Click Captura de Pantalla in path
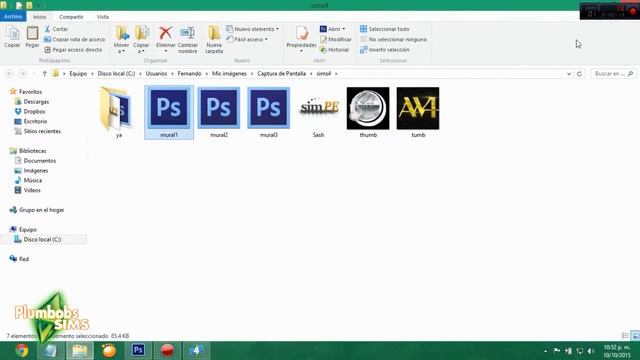Image resolution: width=640 pixels, height=360 pixels. pos(281,73)
